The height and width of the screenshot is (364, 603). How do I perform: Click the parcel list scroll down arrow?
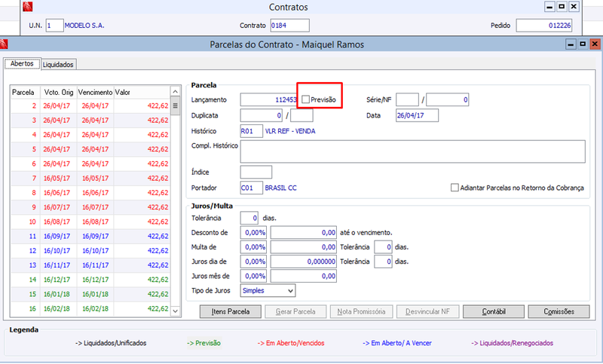click(x=176, y=311)
